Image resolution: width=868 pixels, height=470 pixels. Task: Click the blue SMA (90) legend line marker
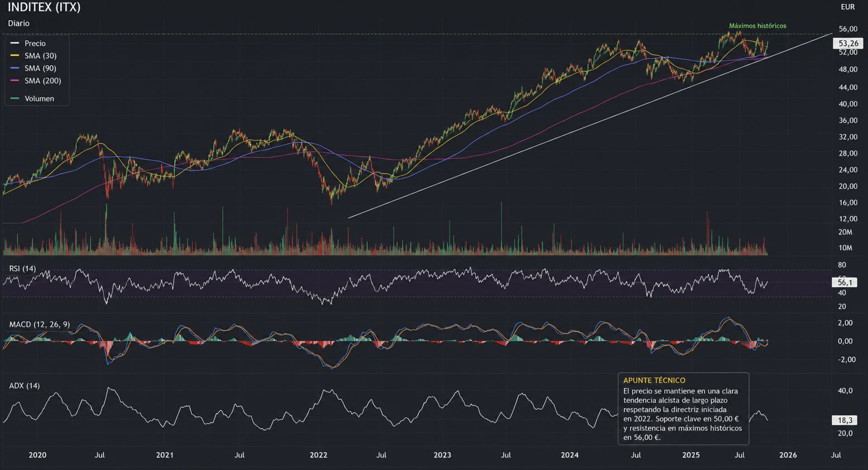(x=15, y=68)
